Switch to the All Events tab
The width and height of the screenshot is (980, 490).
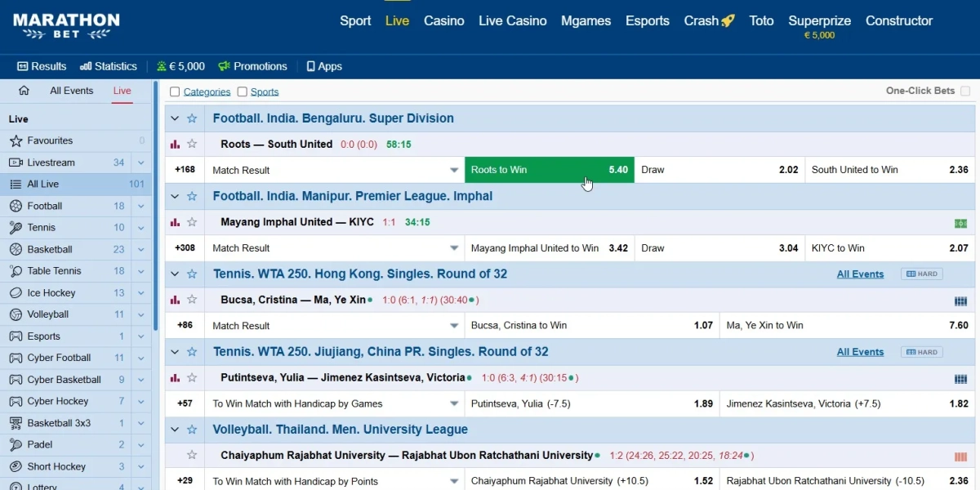pos(72,91)
